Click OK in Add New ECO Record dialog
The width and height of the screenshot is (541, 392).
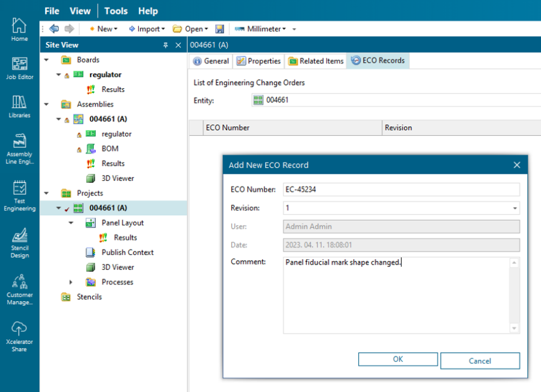397,360
